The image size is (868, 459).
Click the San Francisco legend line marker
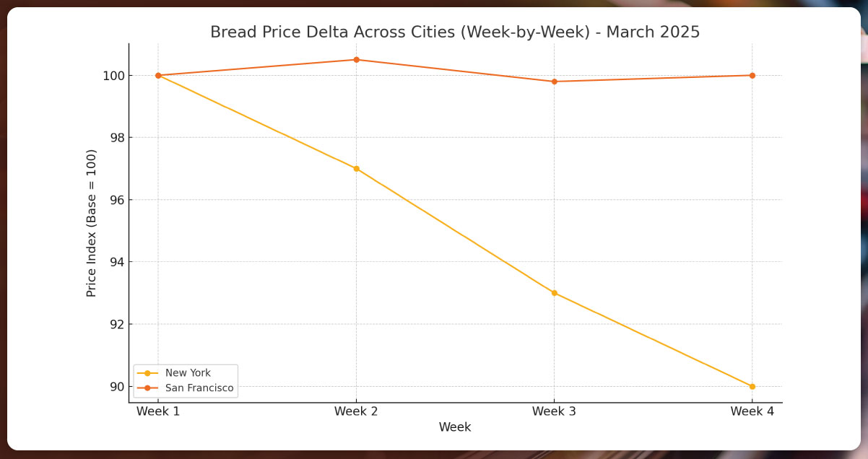tap(147, 388)
